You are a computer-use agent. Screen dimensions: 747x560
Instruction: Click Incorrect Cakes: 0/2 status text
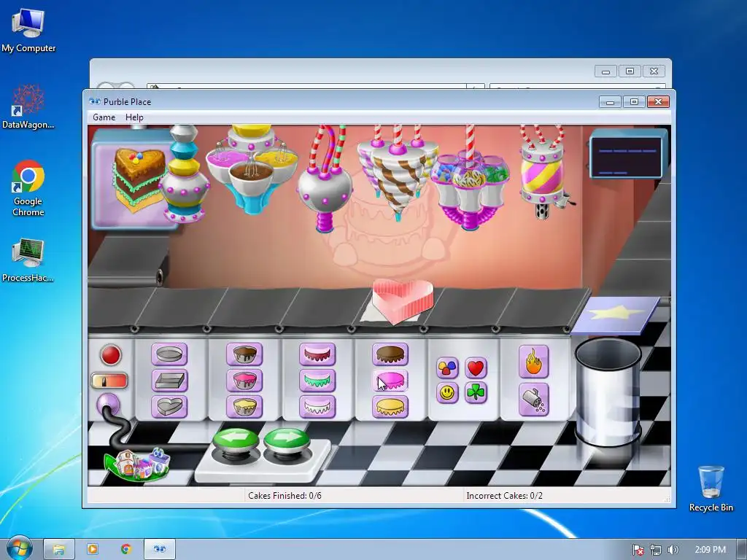505,496
